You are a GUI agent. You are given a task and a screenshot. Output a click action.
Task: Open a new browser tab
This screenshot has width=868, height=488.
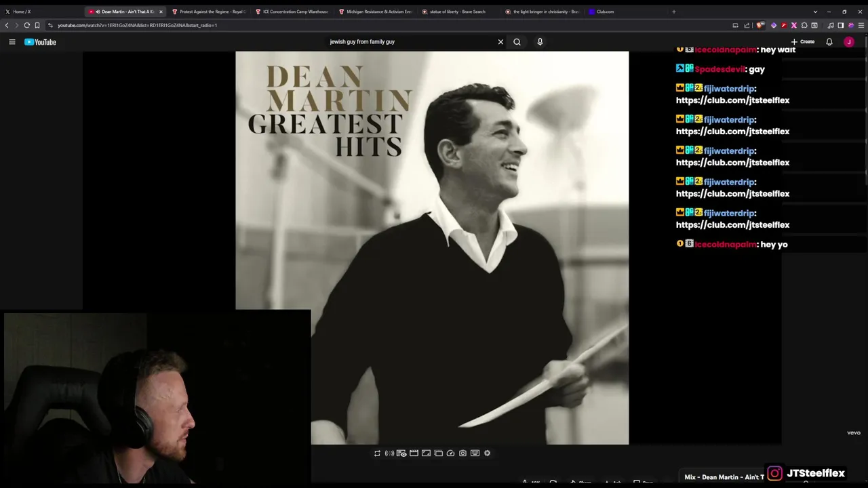coord(673,12)
